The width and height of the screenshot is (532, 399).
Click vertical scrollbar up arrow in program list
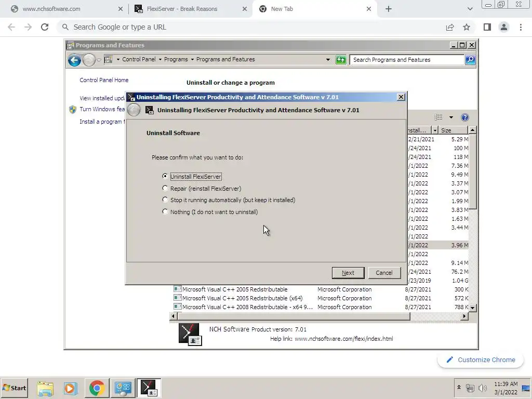[472, 130]
